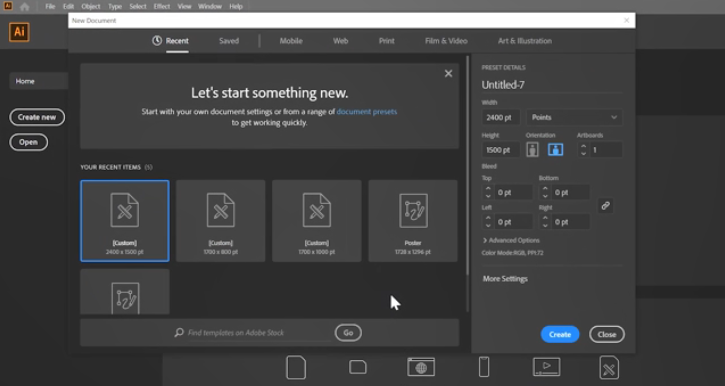This screenshot has width=725, height=386.
Task: Click the Go button for stock search
Action: (x=348, y=333)
